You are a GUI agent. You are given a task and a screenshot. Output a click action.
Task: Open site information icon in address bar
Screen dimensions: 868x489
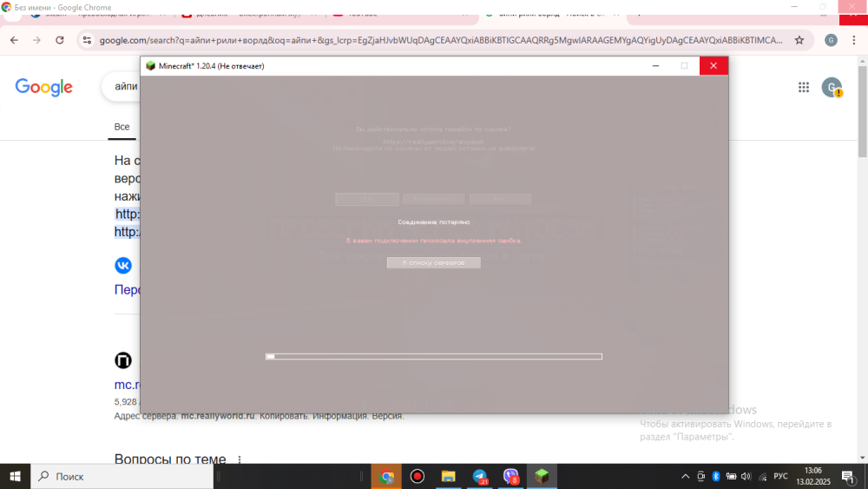[x=87, y=40]
